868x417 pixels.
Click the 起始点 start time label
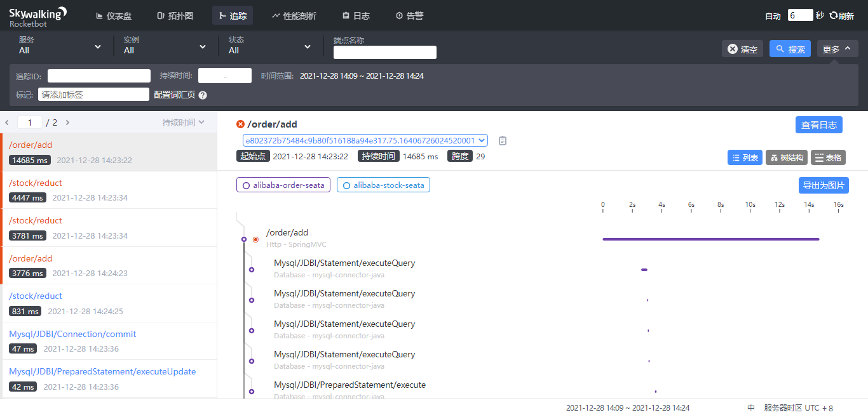pyautogui.click(x=252, y=156)
